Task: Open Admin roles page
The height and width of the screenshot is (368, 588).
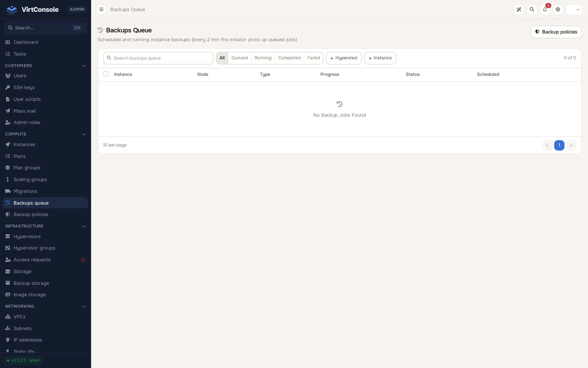Action: tap(45, 122)
